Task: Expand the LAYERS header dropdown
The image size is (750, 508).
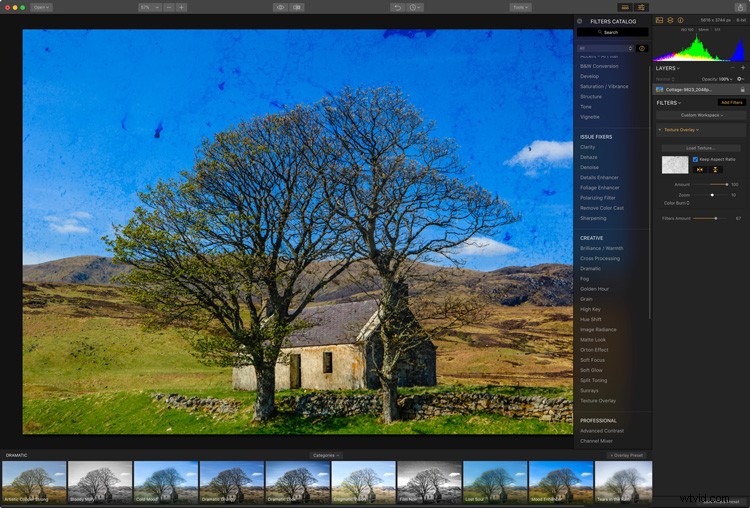Action: 667,68
